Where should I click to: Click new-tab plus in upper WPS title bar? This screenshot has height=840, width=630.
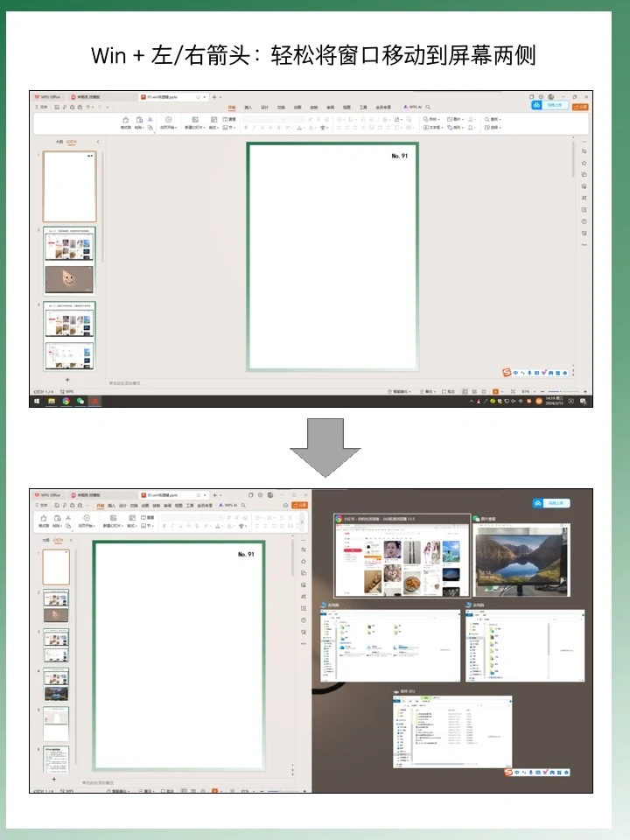coord(214,97)
